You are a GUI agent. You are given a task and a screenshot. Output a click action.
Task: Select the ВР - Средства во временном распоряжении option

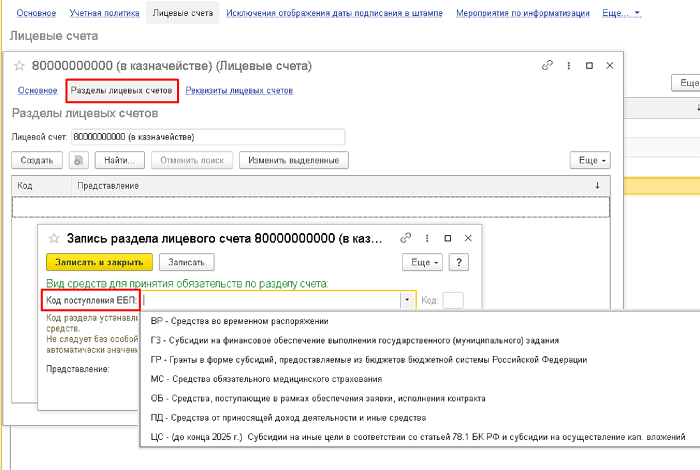240,321
